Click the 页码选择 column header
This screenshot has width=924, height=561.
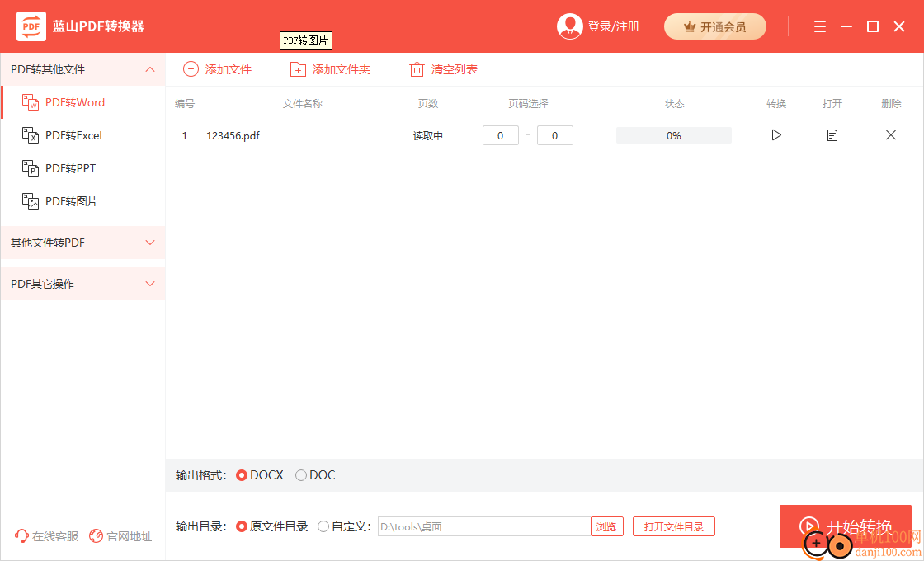click(529, 104)
